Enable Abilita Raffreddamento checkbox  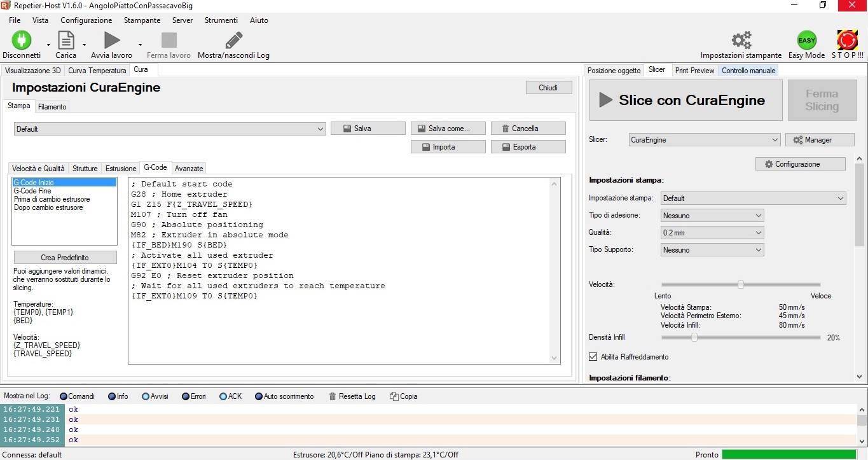(x=593, y=357)
